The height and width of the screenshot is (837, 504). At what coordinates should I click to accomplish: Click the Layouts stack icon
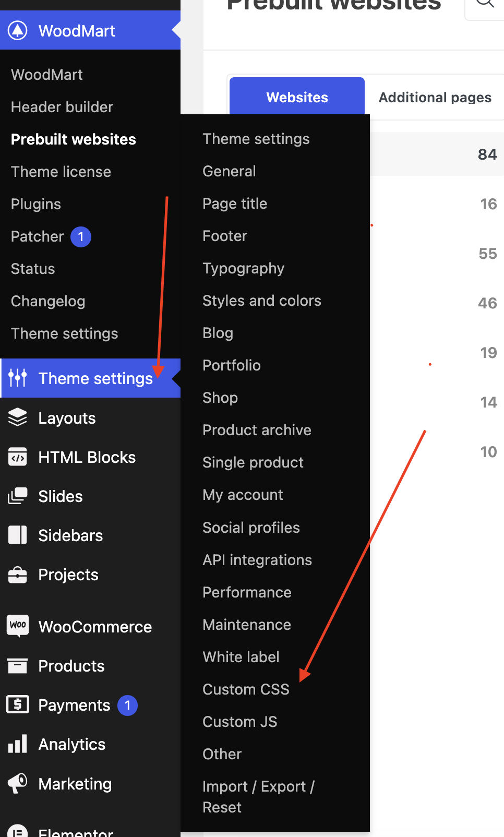(18, 417)
